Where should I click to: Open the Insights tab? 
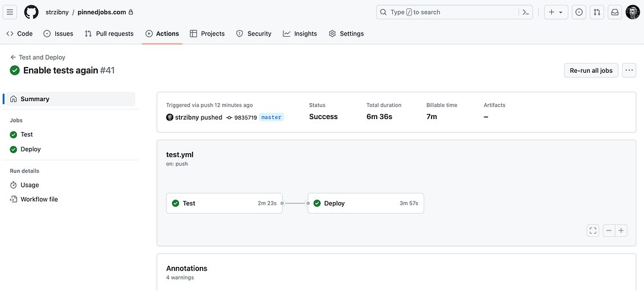click(299, 33)
